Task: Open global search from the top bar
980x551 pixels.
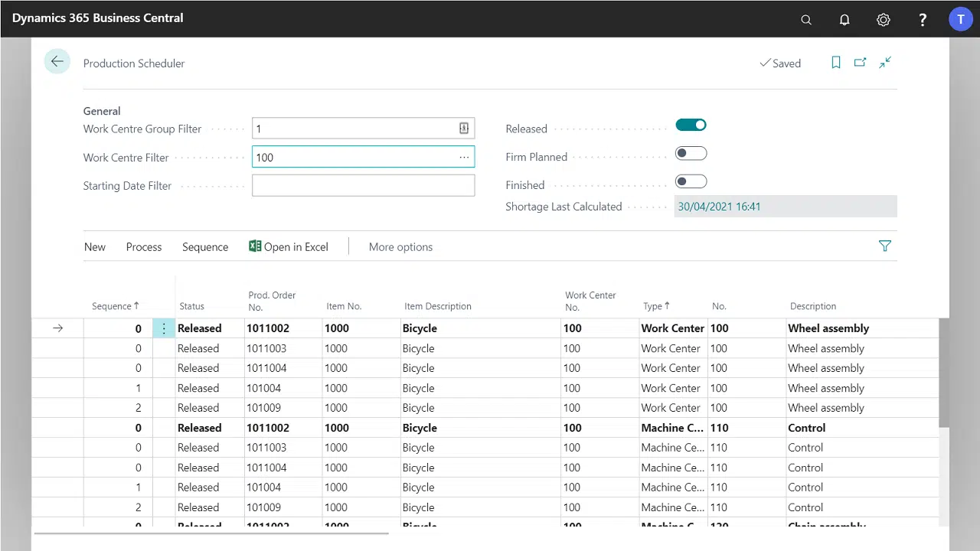Action: pyautogui.click(x=805, y=19)
